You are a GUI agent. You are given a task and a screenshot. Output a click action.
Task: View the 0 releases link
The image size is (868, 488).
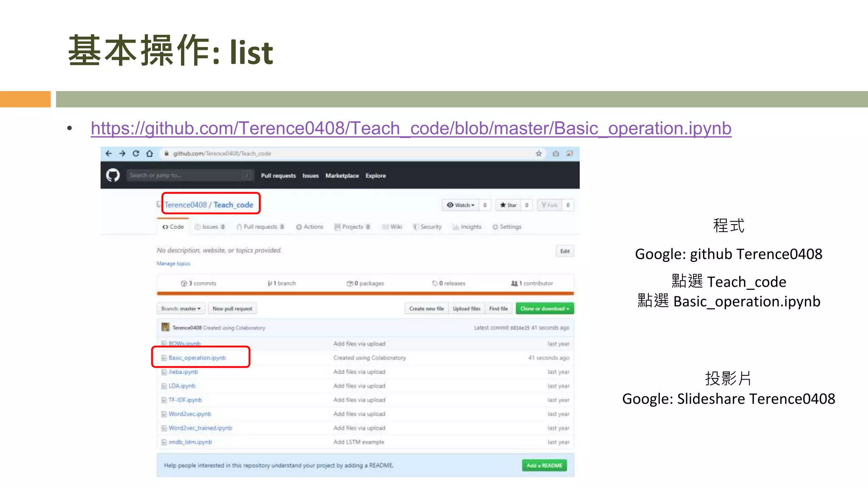449,283
